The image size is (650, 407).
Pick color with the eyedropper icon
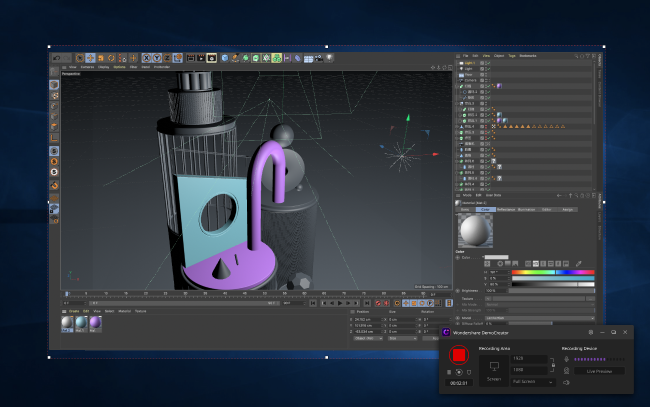(x=579, y=264)
